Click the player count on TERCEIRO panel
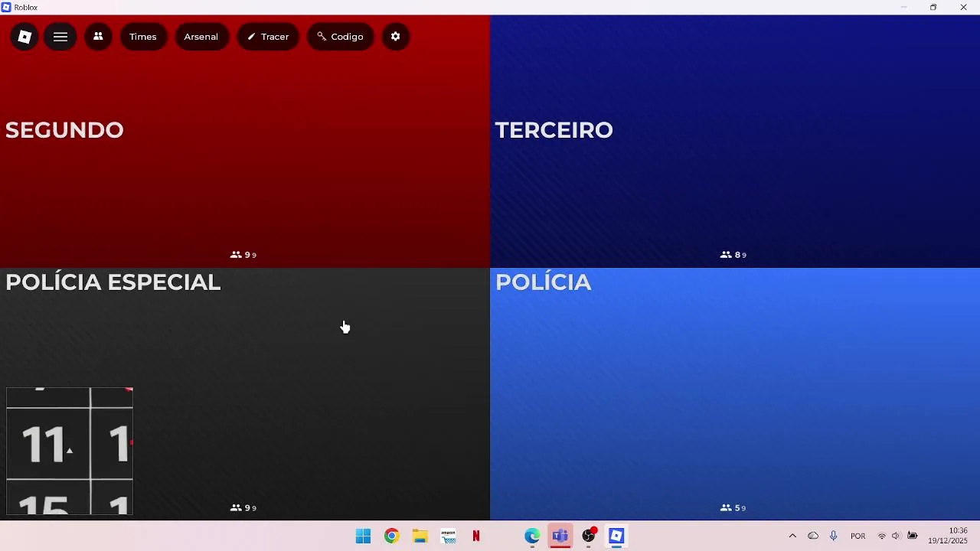Image resolution: width=980 pixels, height=551 pixels. 733,255
